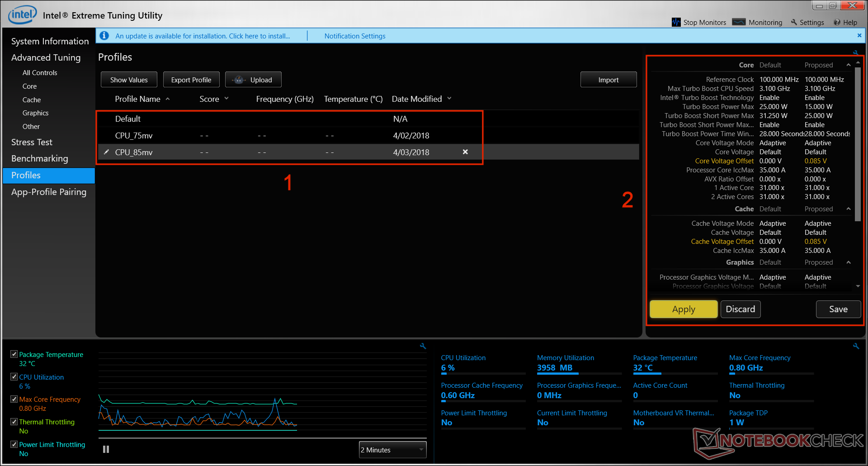This screenshot has height=466, width=868.
Task: Discard proposed changes
Action: click(x=741, y=309)
